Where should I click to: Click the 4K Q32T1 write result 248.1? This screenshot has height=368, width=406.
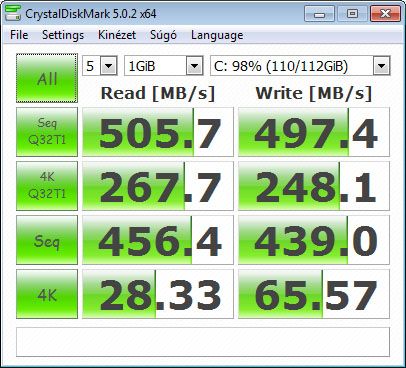click(x=314, y=186)
